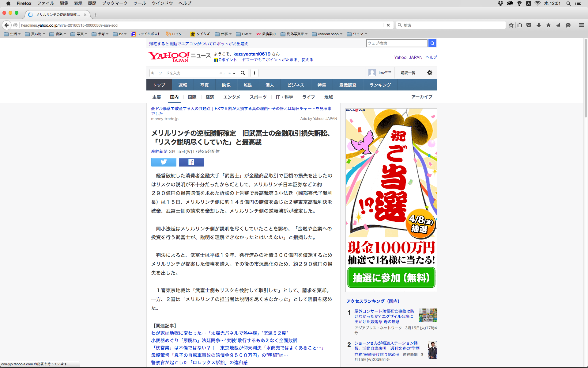Switch to the ランキング tab
The image size is (588, 368).
pos(380,85)
